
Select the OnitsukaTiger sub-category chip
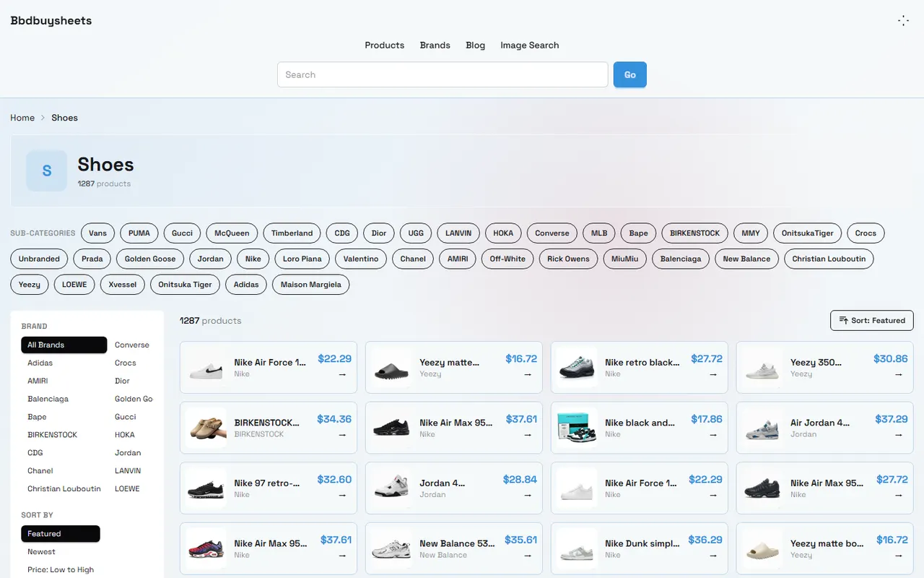click(808, 233)
